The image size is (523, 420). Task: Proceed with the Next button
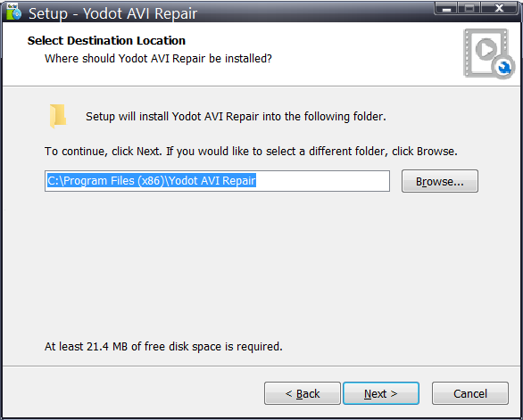[381, 393]
